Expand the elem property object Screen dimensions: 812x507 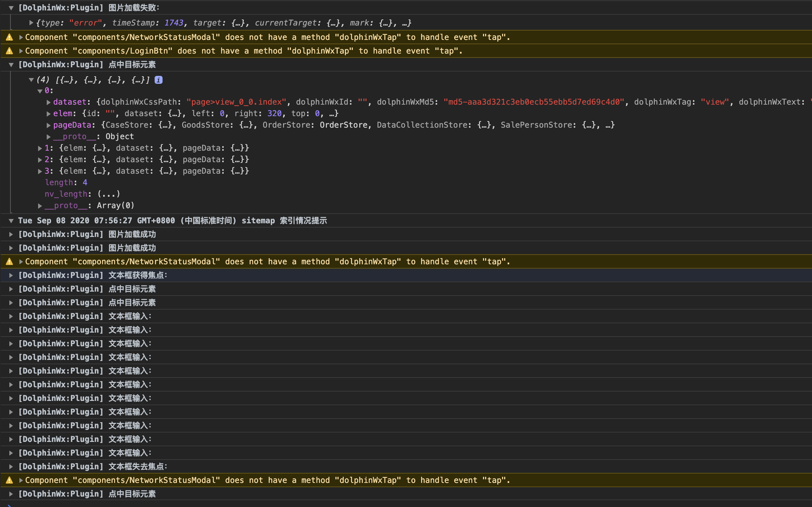pos(49,114)
